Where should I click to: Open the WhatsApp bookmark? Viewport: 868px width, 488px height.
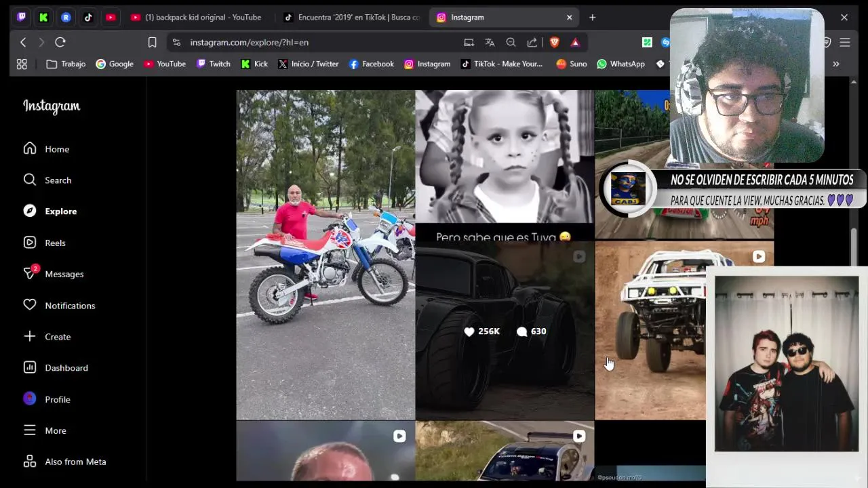coord(620,64)
